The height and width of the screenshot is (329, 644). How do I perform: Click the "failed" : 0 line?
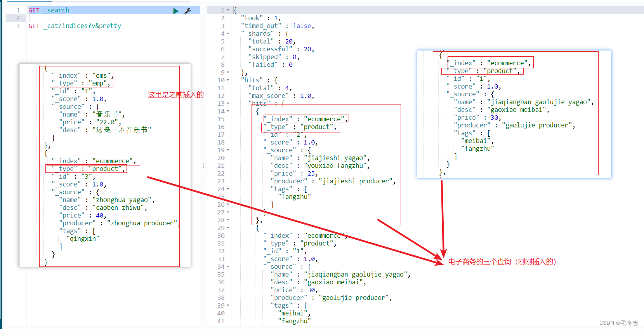(x=271, y=65)
